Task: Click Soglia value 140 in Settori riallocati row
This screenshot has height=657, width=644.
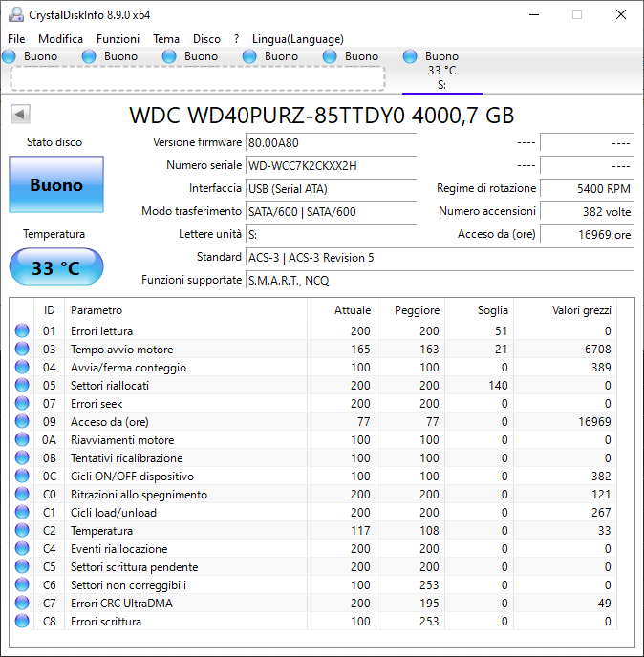Action: click(x=498, y=385)
